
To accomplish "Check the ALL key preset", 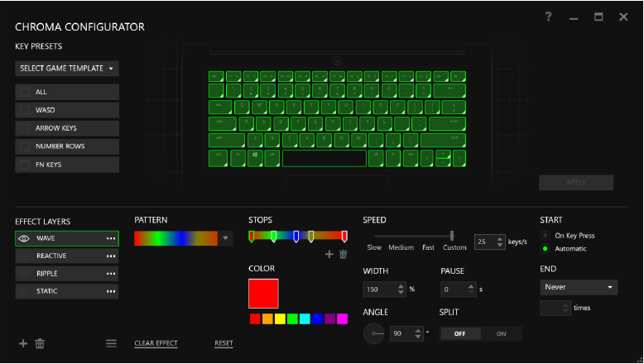I will (x=25, y=92).
